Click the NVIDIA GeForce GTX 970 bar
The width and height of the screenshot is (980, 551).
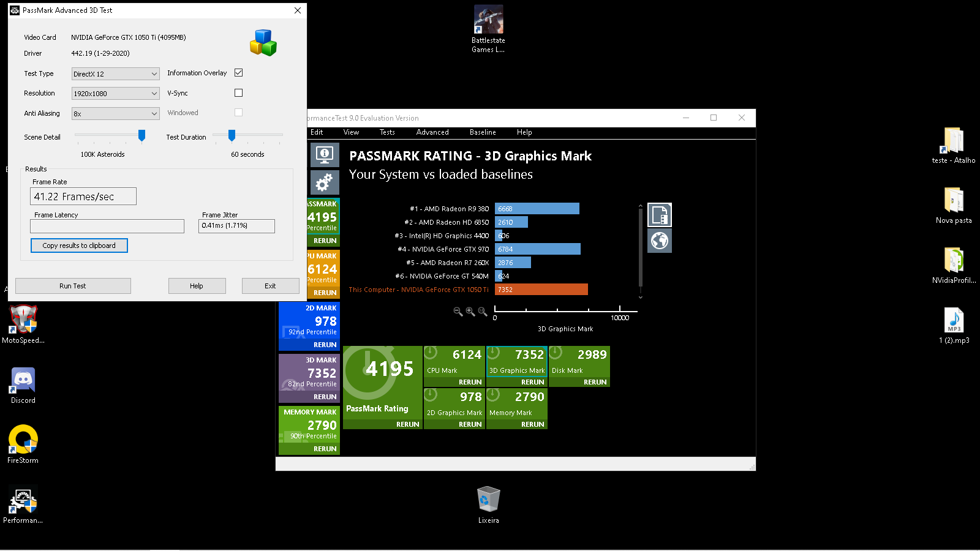(538, 249)
